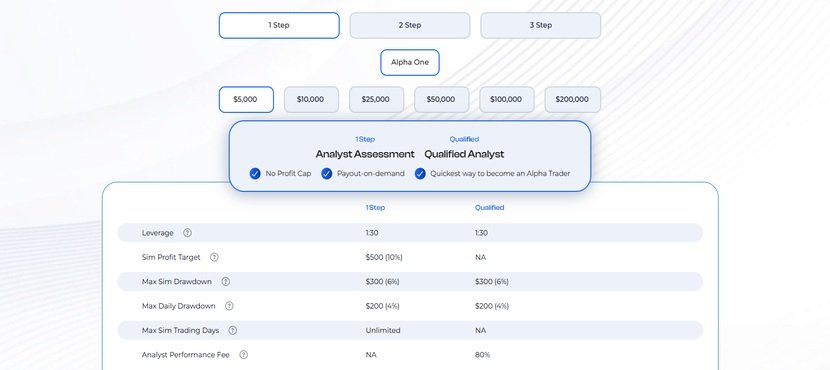
Task: Select the $25,000 account size
Action: 376,100
